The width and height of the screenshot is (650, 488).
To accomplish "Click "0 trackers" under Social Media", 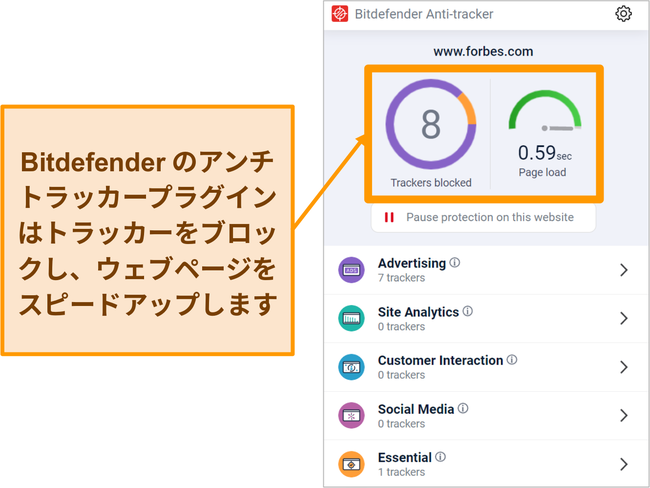I will [x=401, y=424].
